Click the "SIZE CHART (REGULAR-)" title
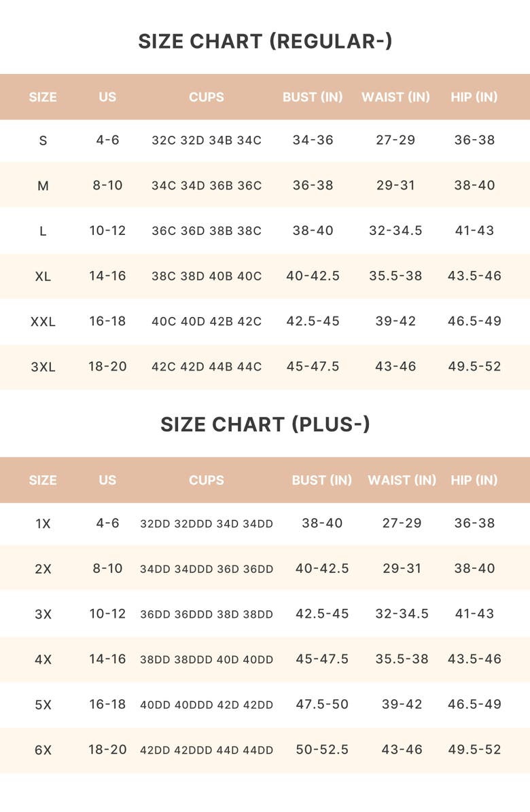This screenshot has width=530, height=812. (265, 41)
